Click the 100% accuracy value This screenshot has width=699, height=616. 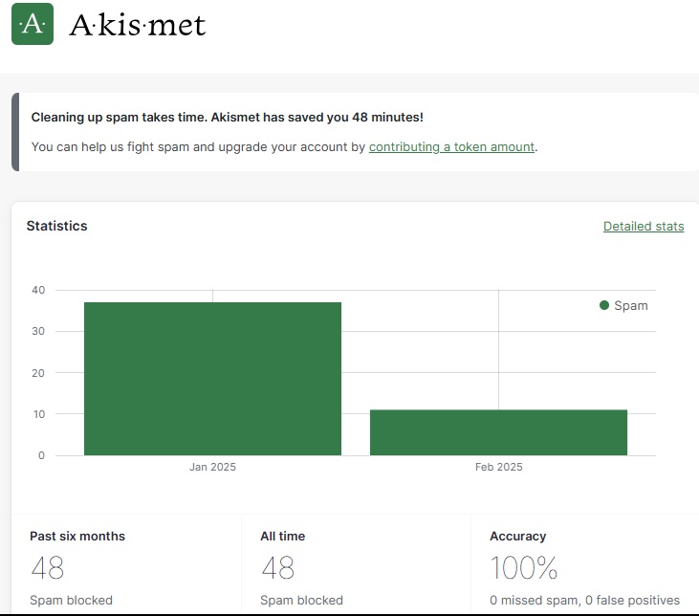523,569
